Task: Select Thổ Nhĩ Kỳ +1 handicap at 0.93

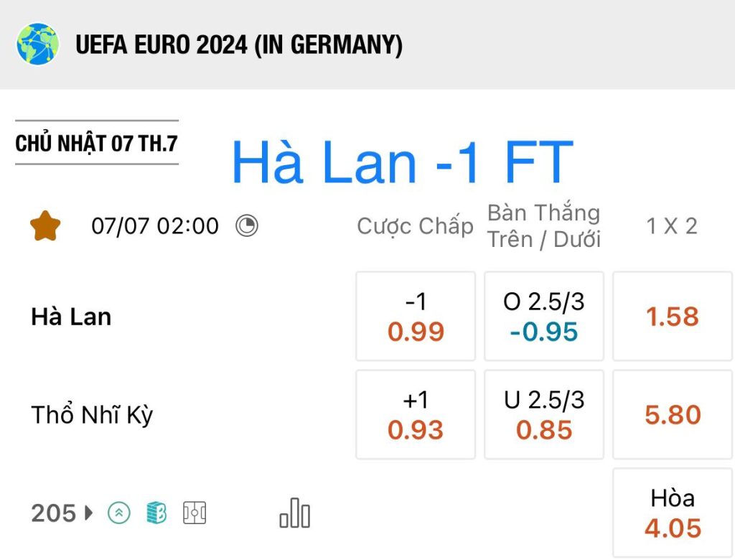Action: click(x=416, y=414)
